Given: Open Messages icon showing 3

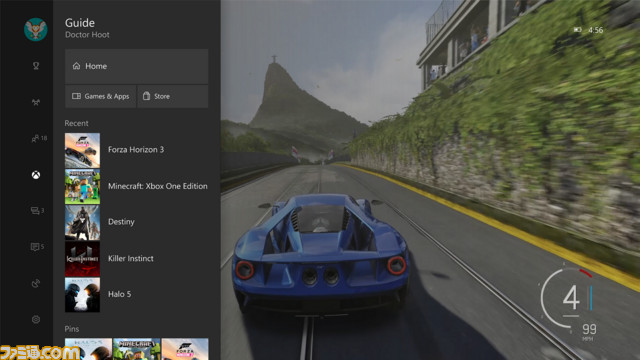Looking at the screenshot, I should click(37, 211).
